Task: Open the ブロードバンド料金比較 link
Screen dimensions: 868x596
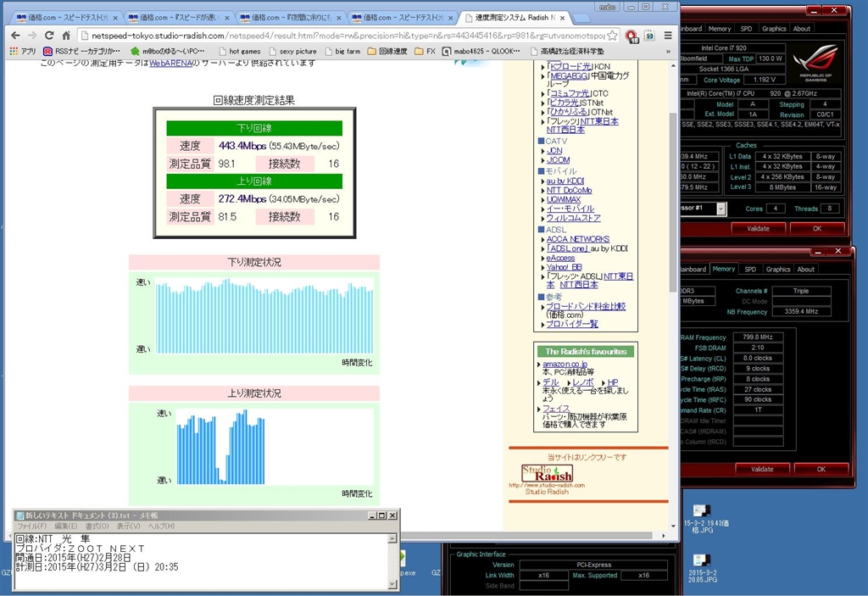Action: point(586,306)
